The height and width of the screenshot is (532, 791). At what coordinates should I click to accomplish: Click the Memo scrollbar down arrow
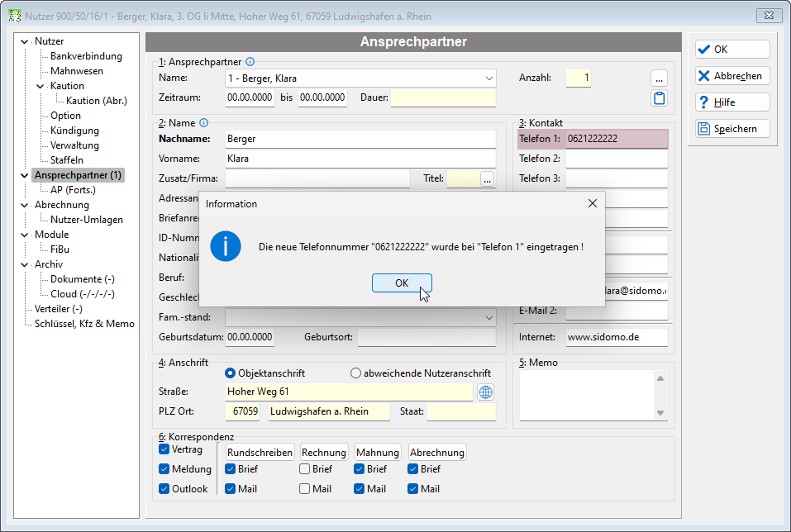tap(660, 413)
